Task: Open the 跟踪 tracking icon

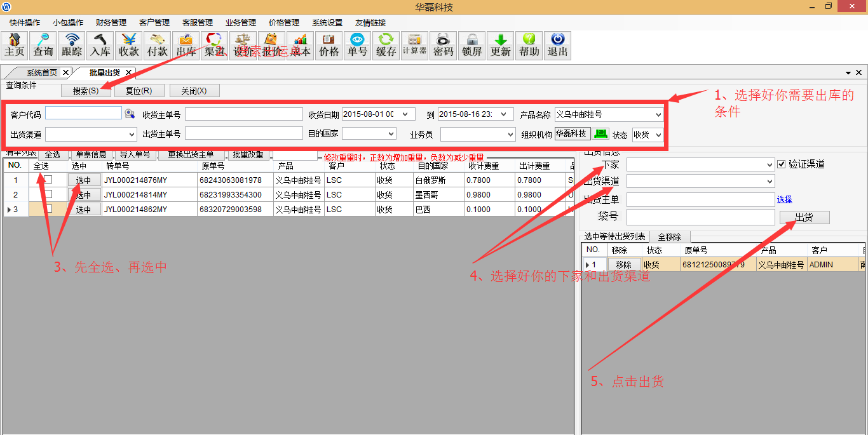Action: (x=72, y=46)
